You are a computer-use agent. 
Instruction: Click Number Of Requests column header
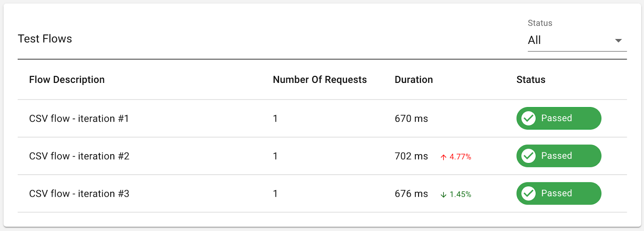(320, 80)
